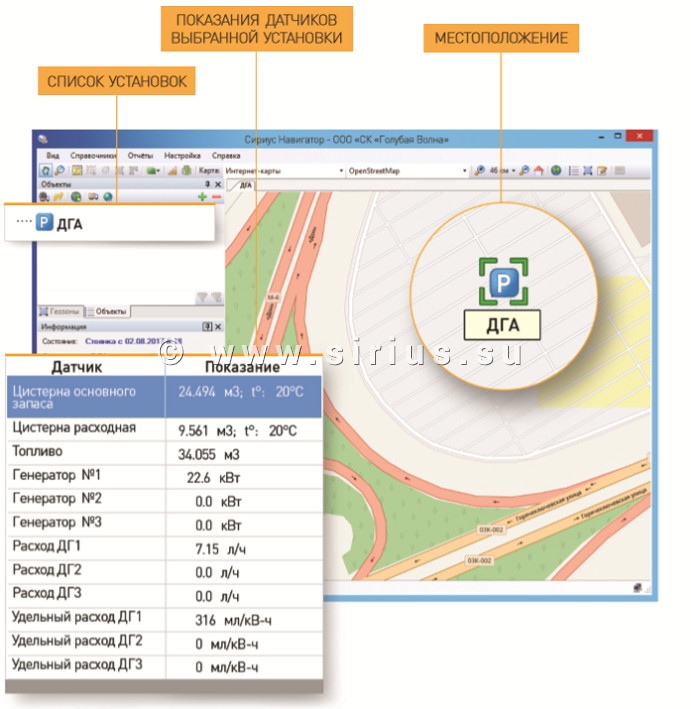
Task: Open the 46 см map scale dropdown
Action: click(x=513, y=171)
